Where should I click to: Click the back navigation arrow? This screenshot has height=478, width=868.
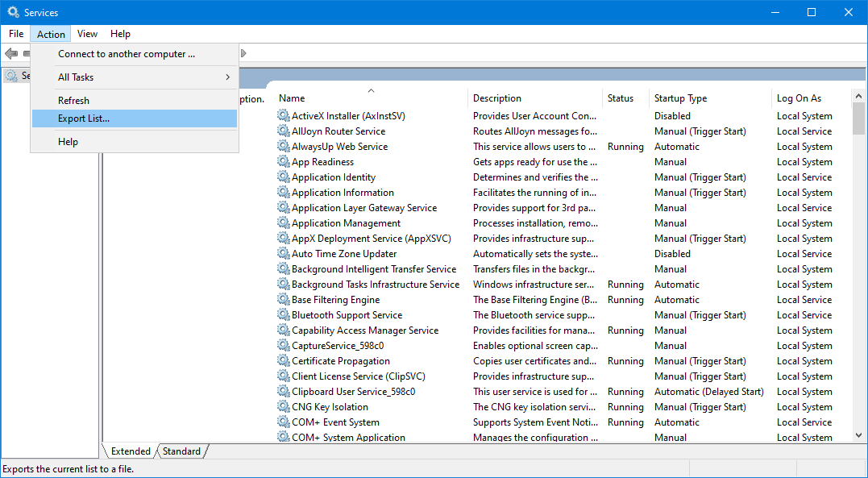[12, 53]
